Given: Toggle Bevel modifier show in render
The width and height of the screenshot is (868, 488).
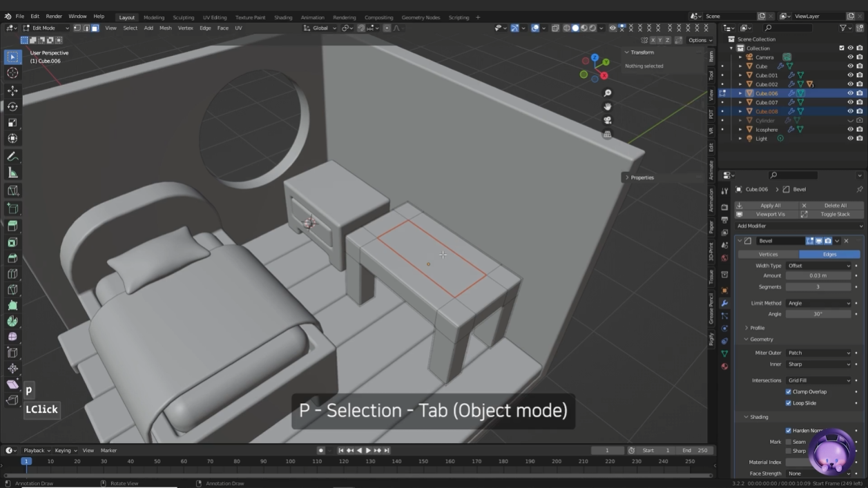Looking at the screenshot, I should point(828,241).
